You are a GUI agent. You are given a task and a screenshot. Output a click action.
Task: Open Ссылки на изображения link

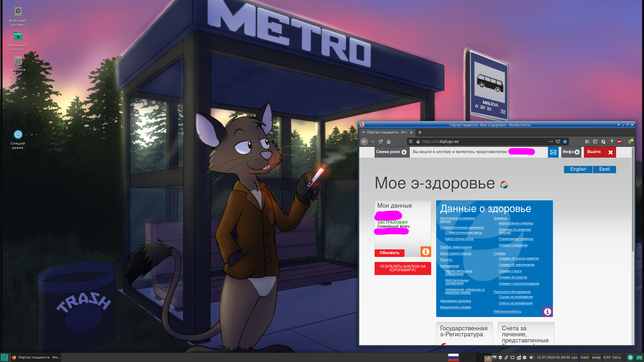pyautogui.click(x=516, y=297)
